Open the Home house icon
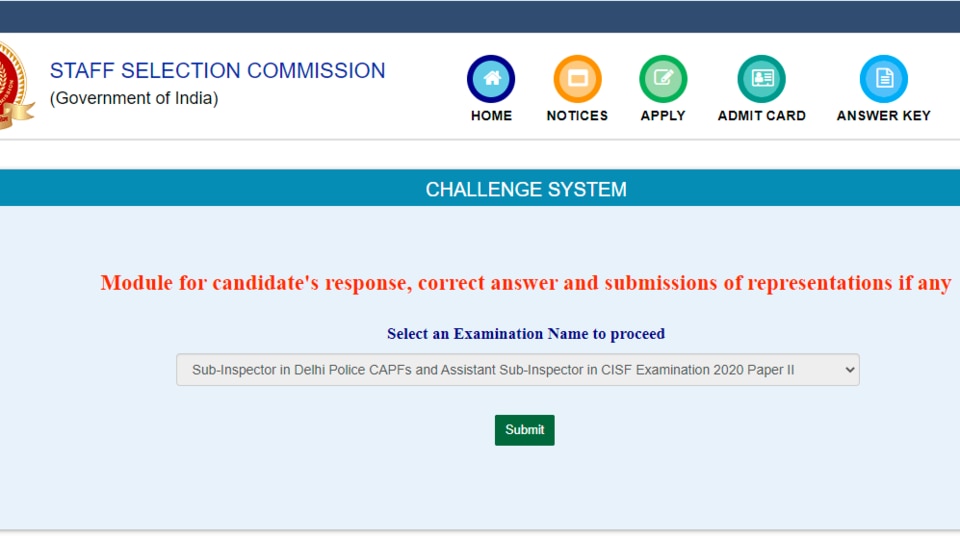 coord(491,79)
